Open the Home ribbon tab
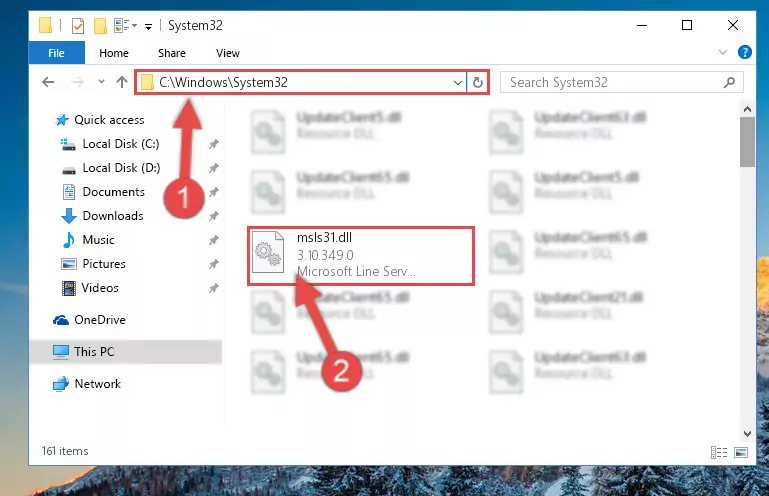This screenshot has height=496, width=769. click(x=114, y=53)
